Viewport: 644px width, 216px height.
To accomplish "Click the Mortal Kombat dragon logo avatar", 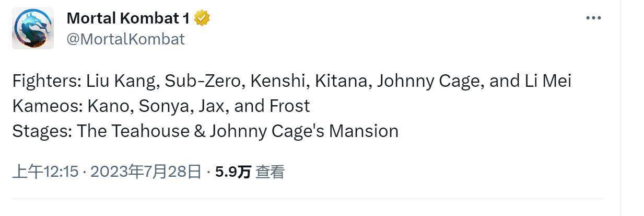I will click(33, 28).
